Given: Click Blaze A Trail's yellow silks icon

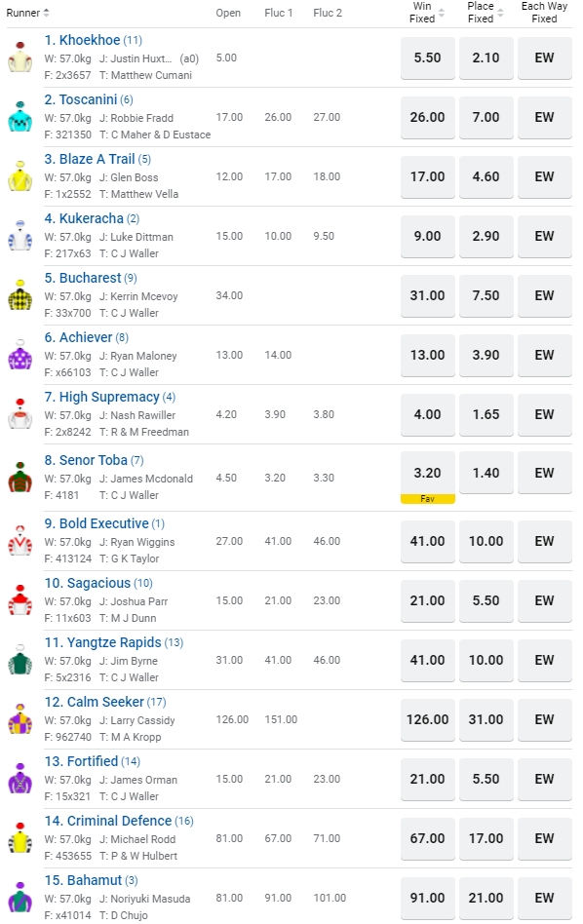Looking at the screenshot, I should (x=20, y=176).
